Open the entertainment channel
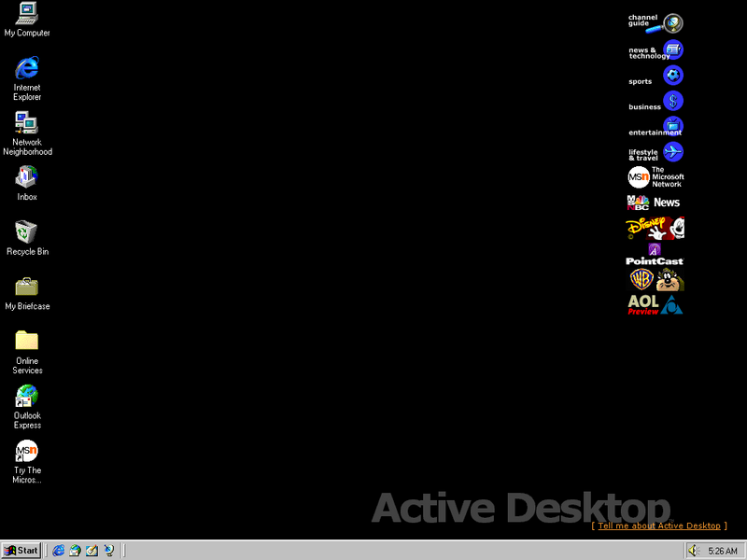 click(655, 127)
